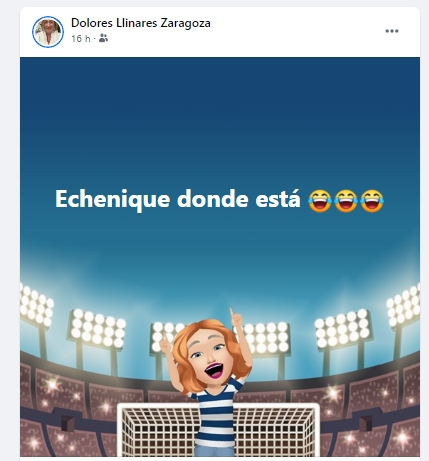Click the floodlight panel second from the left
This screenshot has width=429, height=461.
(97, 328)
